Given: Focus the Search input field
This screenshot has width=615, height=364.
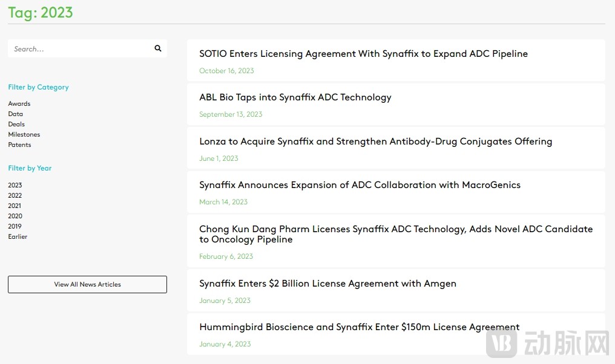Looking at the screenshot, I should [x=79, y=49].
